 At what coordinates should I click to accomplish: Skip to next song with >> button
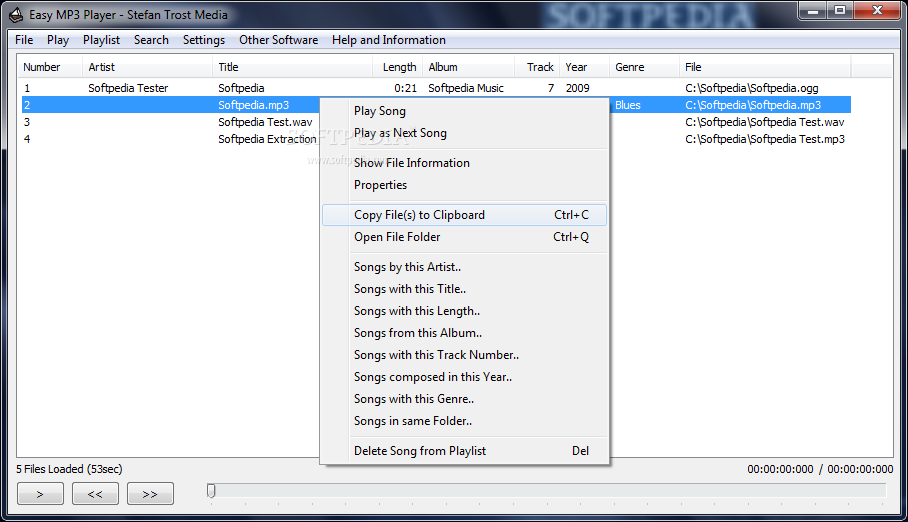pos(150,494)
